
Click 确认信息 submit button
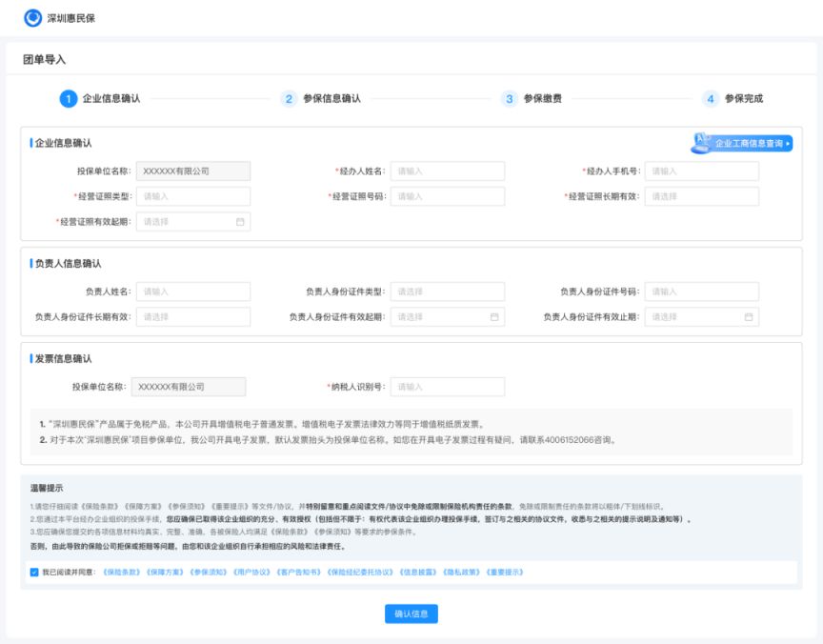411,614
